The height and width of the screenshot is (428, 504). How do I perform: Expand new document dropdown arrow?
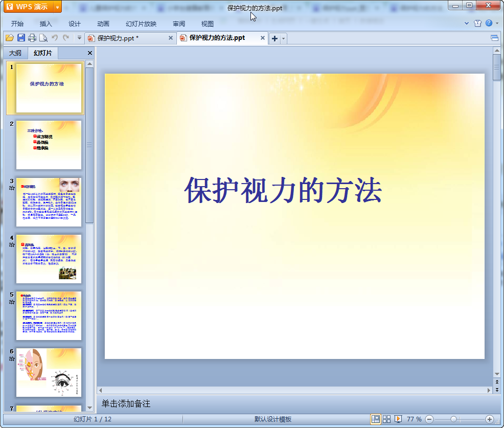click(284, 38)
